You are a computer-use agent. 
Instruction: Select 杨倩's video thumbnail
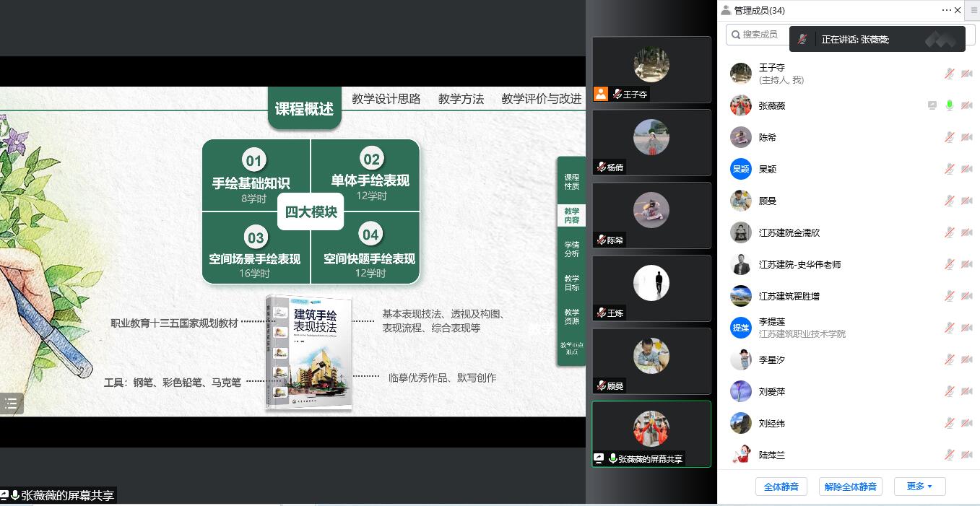tap(651, 142)
